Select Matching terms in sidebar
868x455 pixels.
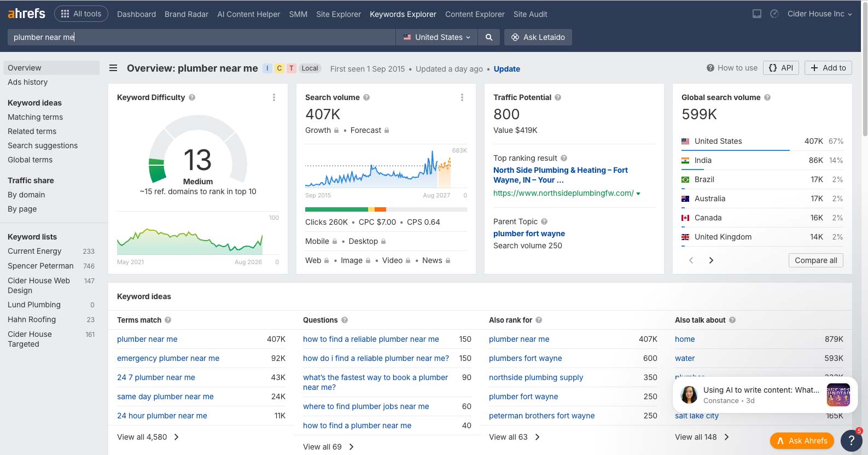[x=35, y=117]
